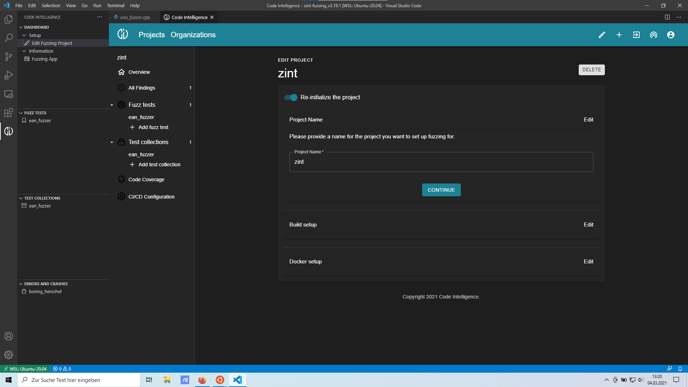Viewport: 688px width, 387px height.
Task: Click split editor icon
Action: pyautogui.click(x=667, y=17)
